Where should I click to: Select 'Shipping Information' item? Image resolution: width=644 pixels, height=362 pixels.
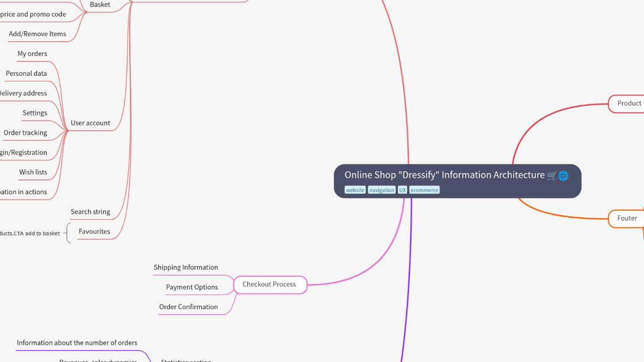pos(186,267)
